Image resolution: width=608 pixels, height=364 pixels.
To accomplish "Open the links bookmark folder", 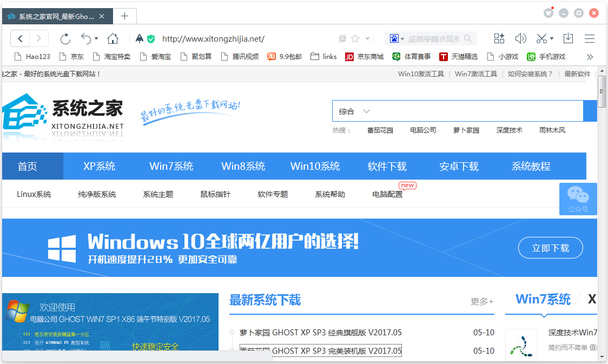I will (x=323, y=57).
